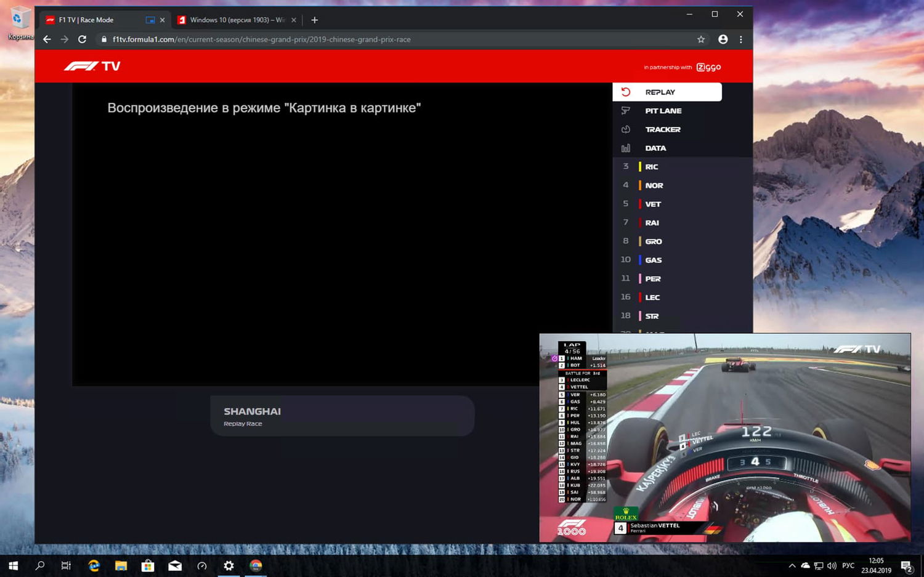Click the Windows Start button

point(13,565)
